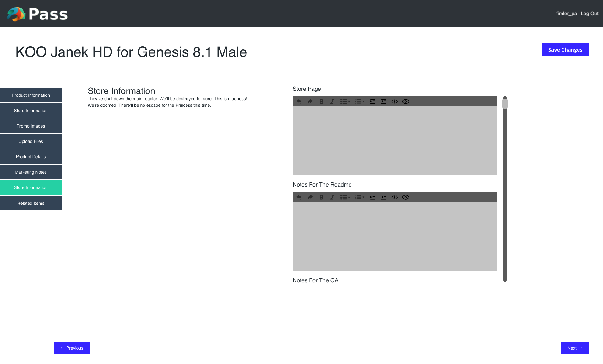603x364 pixels.
Task: Redo in the Notes For The Readme editor
Action: (x=310, y=197)
